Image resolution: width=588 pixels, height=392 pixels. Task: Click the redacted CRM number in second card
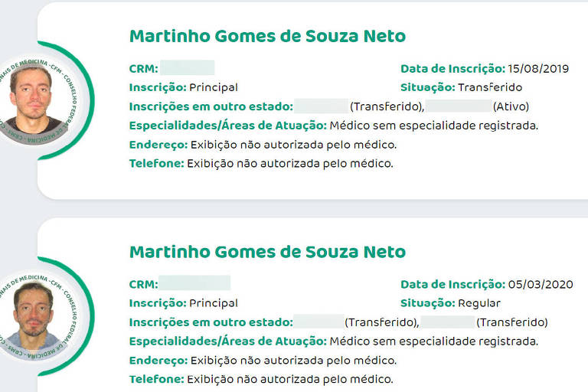194,283
